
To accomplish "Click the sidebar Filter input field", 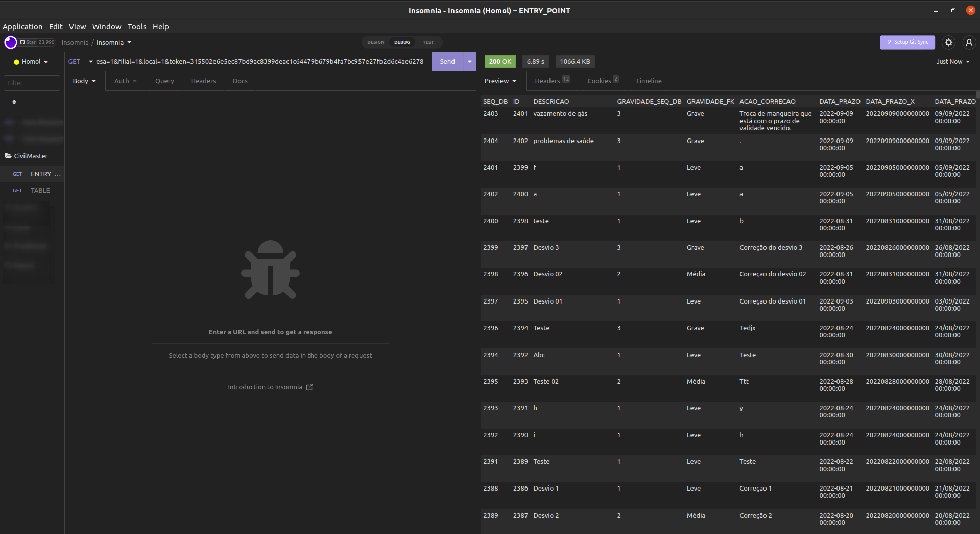I will (x=32, y=83).
